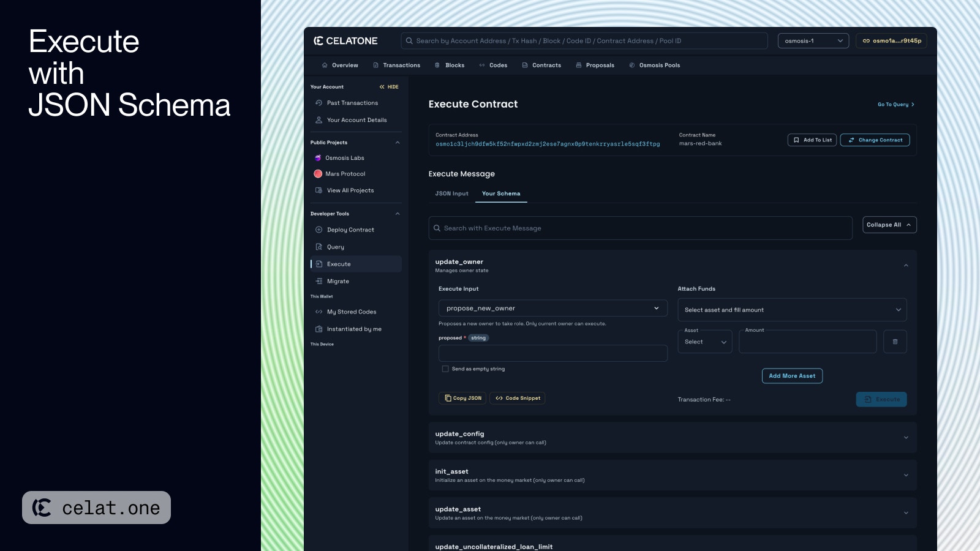The width and height of the screenshot is (980, 551).
Task: Click the Celatone logo
Action: [x=345, y=41]
